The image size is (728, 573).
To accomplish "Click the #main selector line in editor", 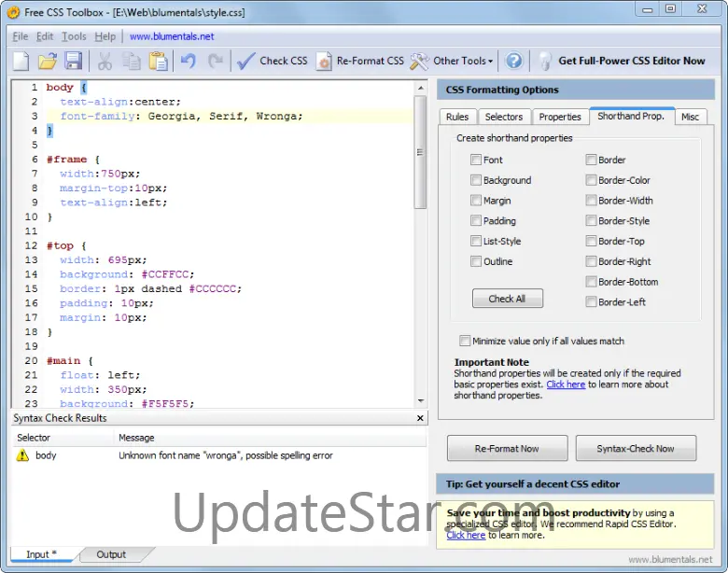I will point(70,361).
